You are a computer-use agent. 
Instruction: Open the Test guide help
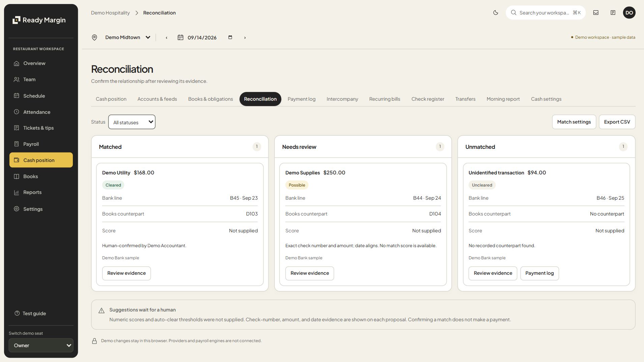pyautogui.click(x=30, y=314)
